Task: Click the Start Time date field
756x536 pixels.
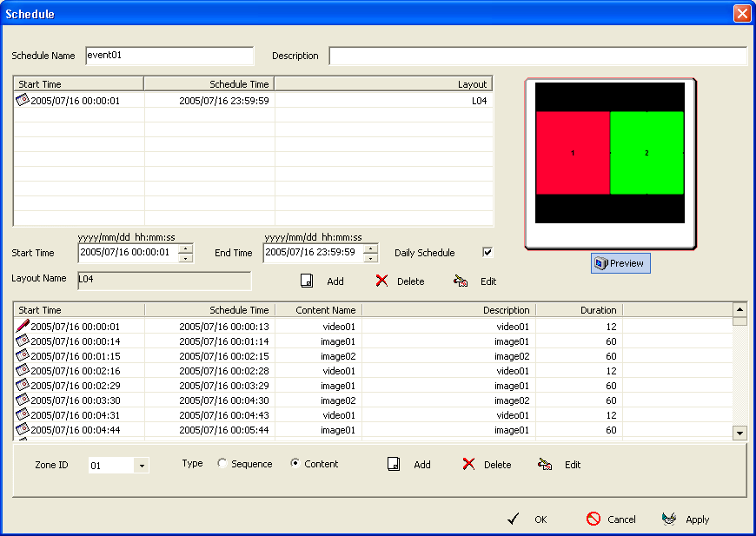Action: click(129, 253)
